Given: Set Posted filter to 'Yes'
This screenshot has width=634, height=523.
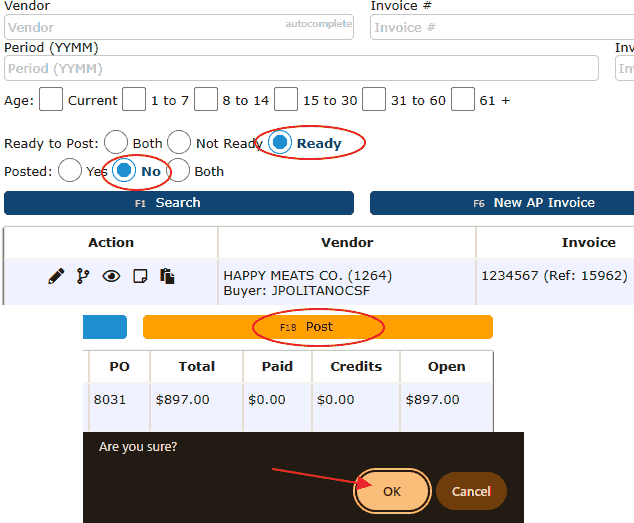Looking at the screenshot, I should (70, 171).
